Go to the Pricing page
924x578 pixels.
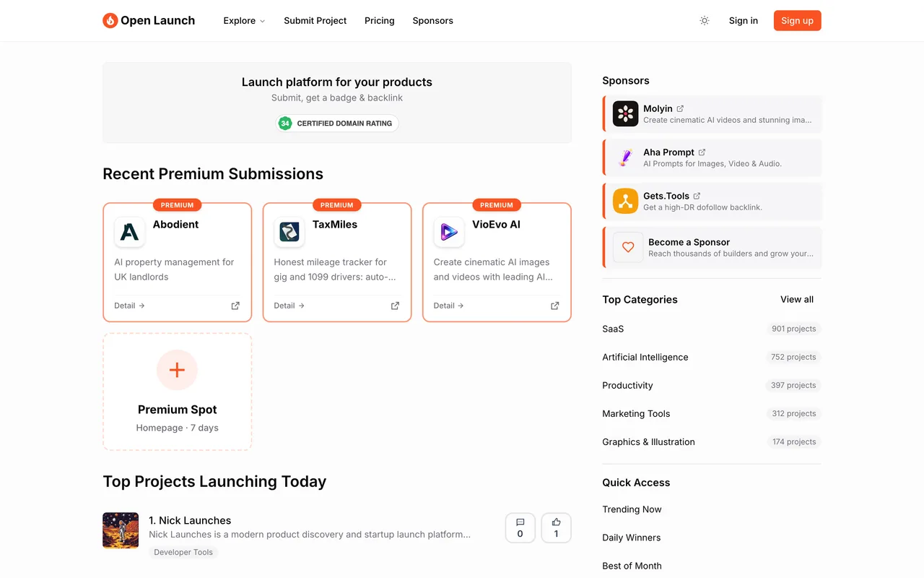[379, 21]
